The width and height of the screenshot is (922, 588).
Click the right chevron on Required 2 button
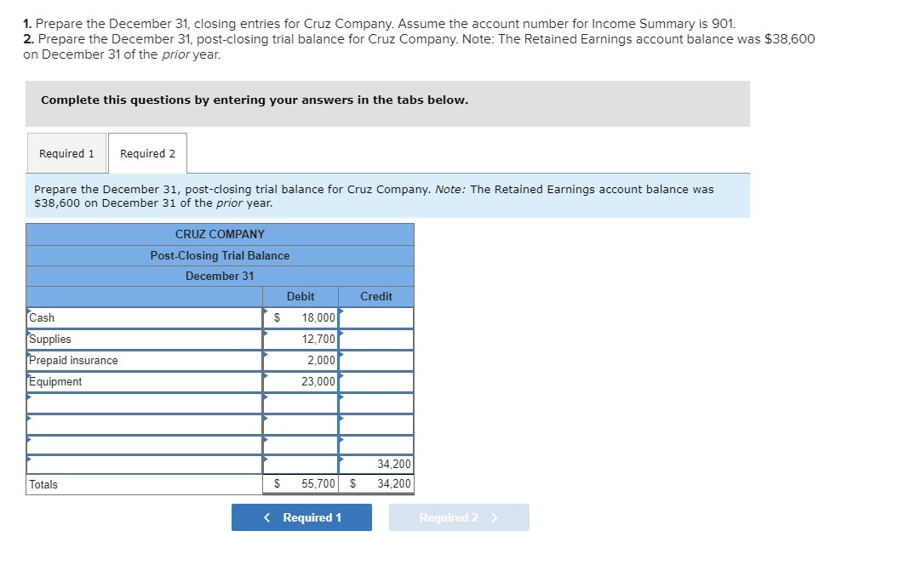495,517
